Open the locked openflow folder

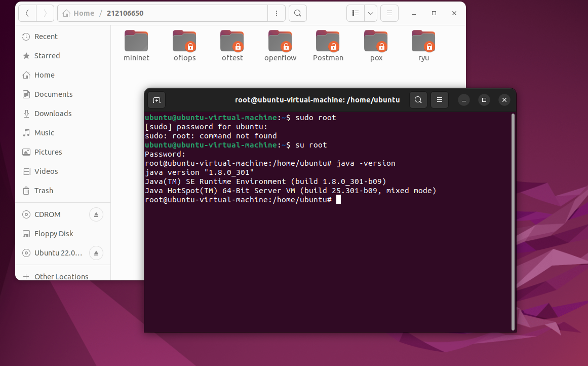click(x=280, y=46)
